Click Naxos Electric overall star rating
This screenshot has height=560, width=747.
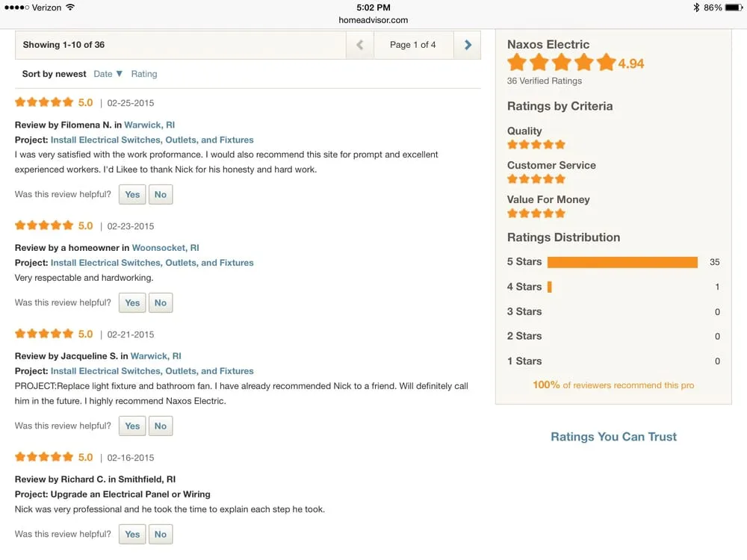click(561, 63)
